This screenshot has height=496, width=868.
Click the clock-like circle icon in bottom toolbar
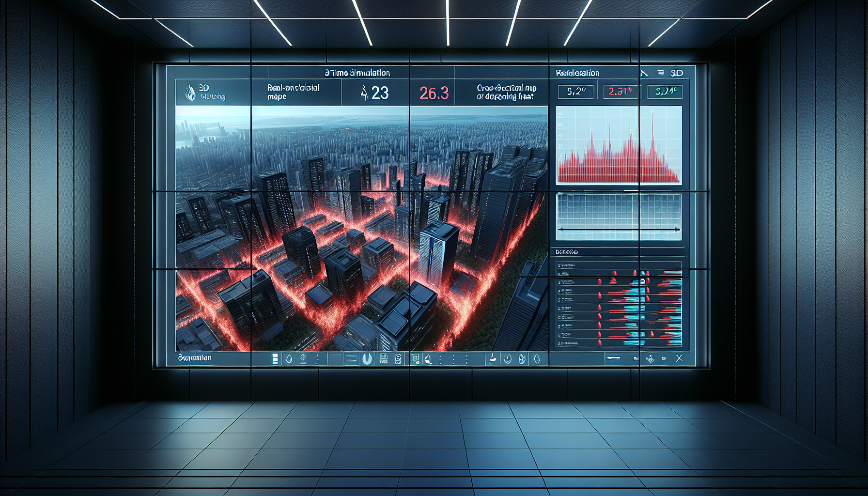pos(508,359)
